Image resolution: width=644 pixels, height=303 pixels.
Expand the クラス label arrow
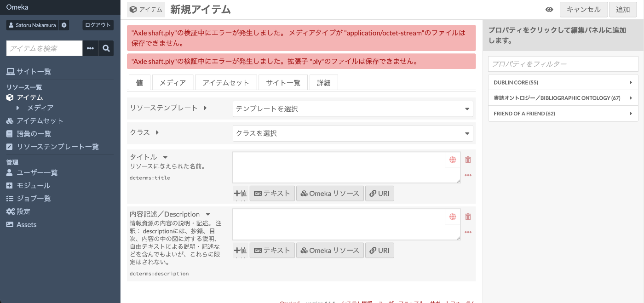(157, 132)
